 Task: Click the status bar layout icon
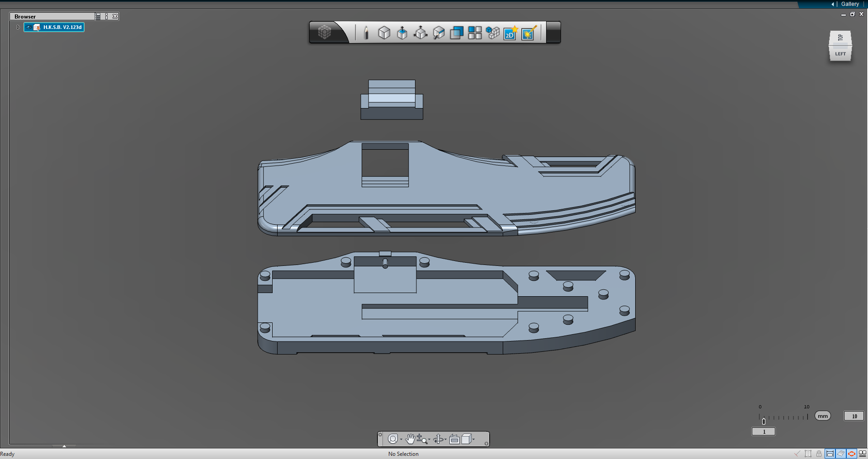tap(863, 454)
